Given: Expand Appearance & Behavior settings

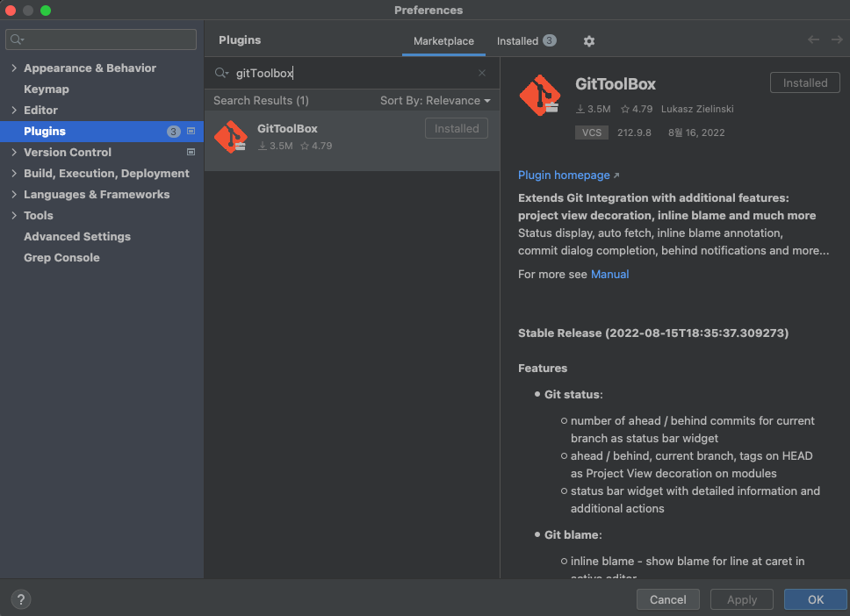Looking at the screenshot, I should click(14, 68).
